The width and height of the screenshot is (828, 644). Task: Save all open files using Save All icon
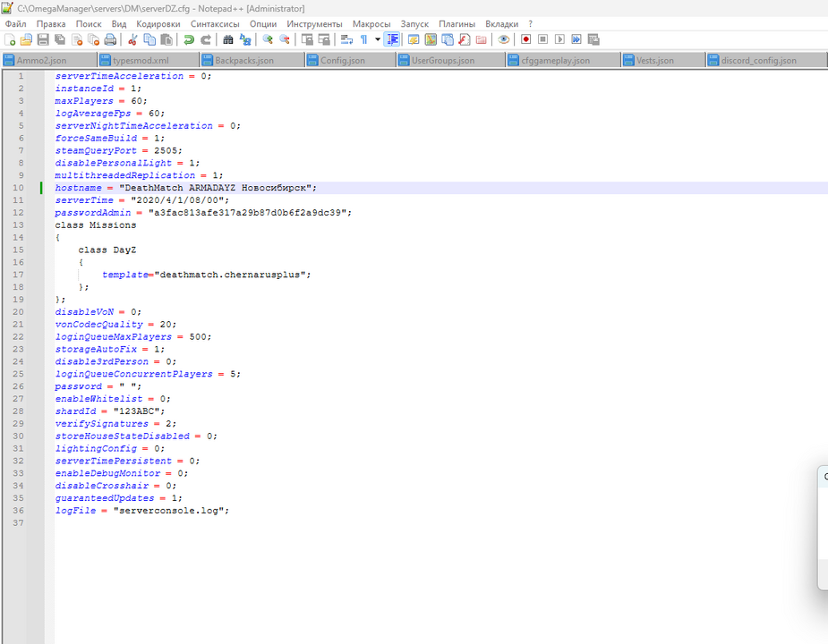coord(60,39)
